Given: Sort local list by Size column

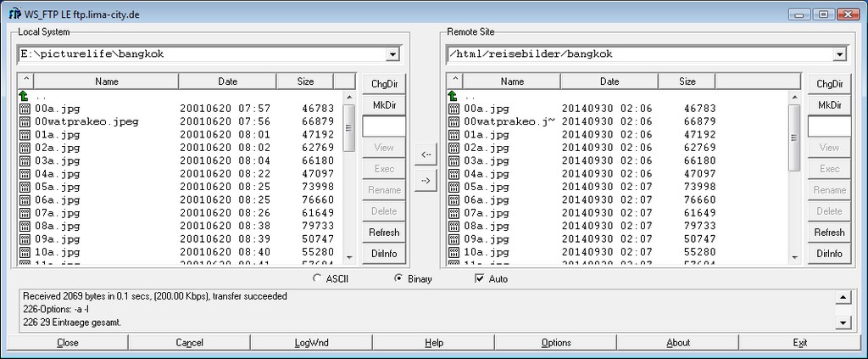Looking at the screenshot, I should [x=305, y=81].
